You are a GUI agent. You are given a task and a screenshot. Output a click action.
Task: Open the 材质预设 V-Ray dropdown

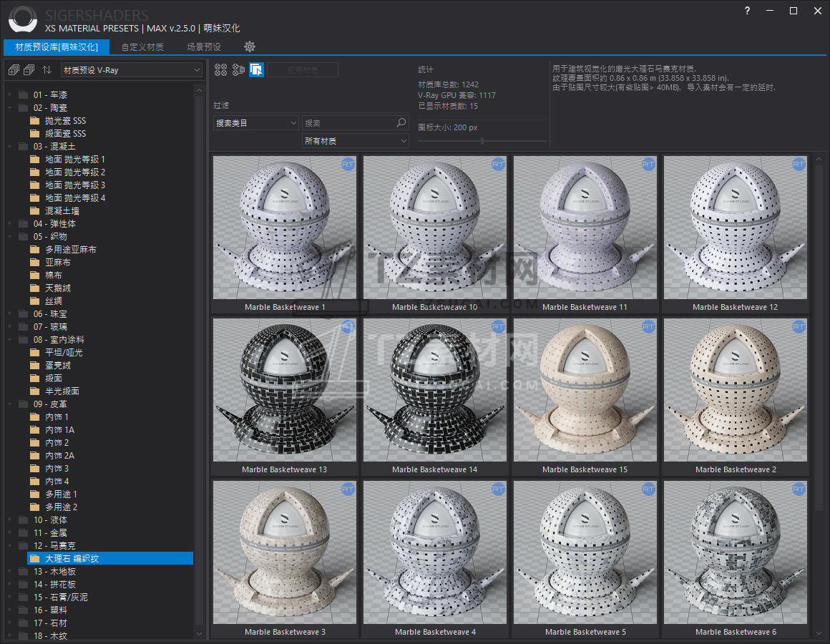click(132, 70)
